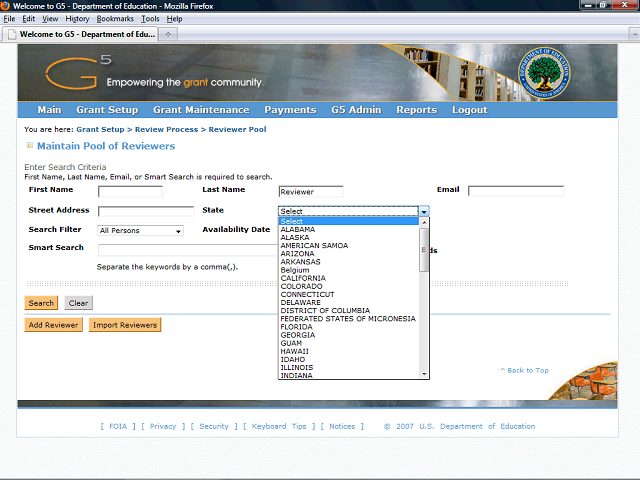Screen dimensions: 640x480
Task: Open the Privacy footer link
Action: click(163, 426)
